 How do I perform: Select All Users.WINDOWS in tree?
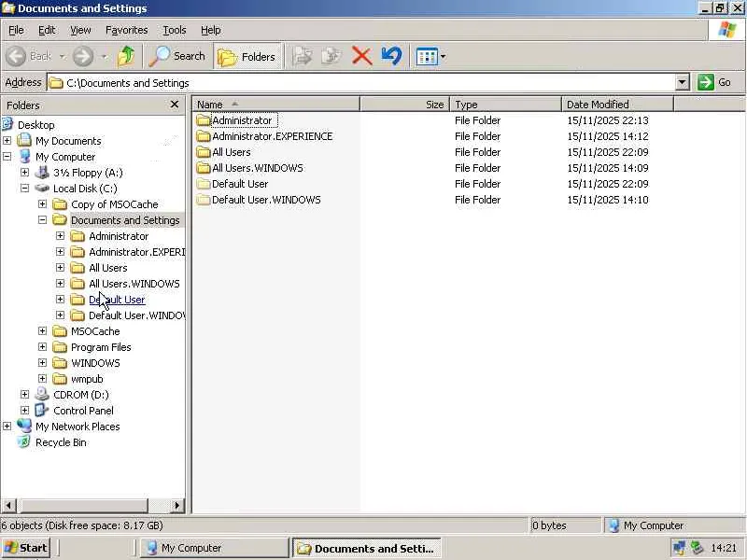tap(134, 284)
